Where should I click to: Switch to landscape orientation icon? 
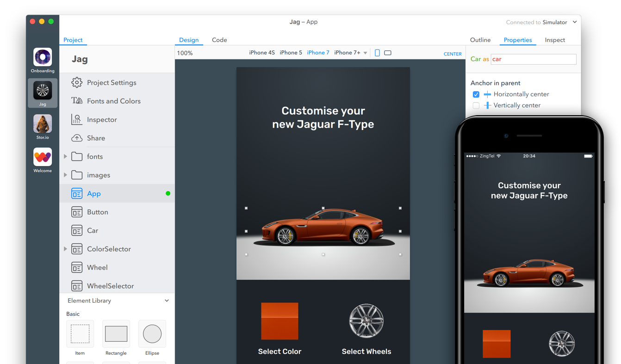(x=388, y=53)
